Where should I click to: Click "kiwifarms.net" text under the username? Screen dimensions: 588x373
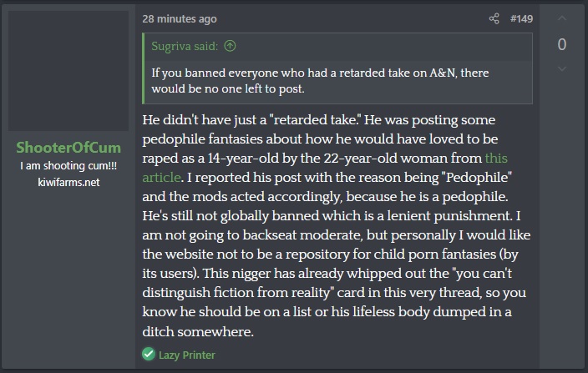[x=68, y=181]
